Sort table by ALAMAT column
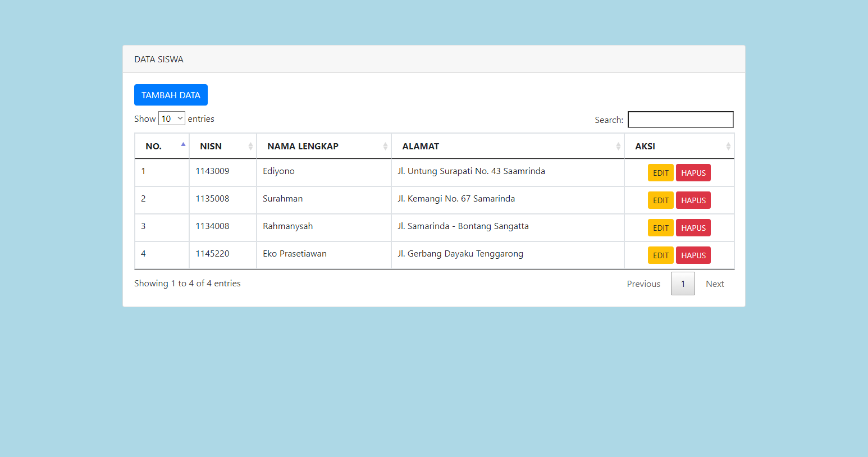Screen dimensions: 868x457 coord(508,146)
